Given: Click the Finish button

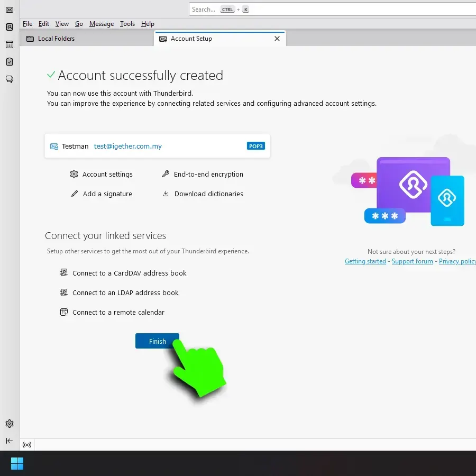Looking at the screenshot, I should [157, 341].
